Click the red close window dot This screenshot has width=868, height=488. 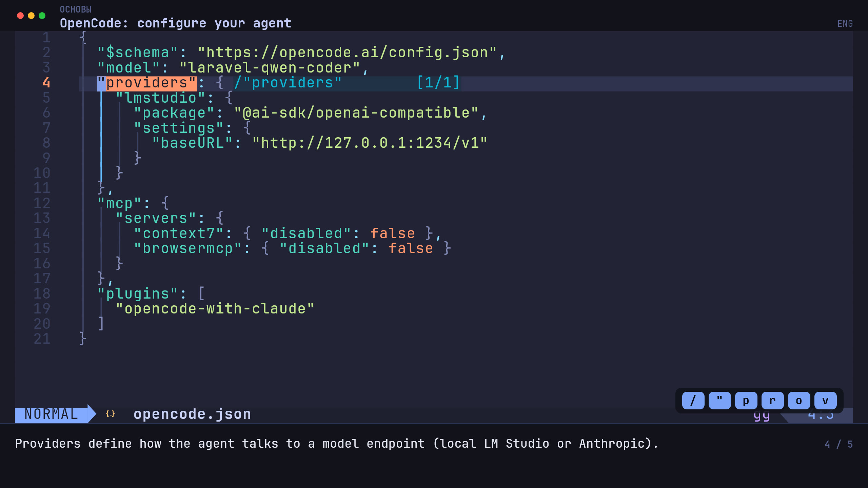coord(20,16)
